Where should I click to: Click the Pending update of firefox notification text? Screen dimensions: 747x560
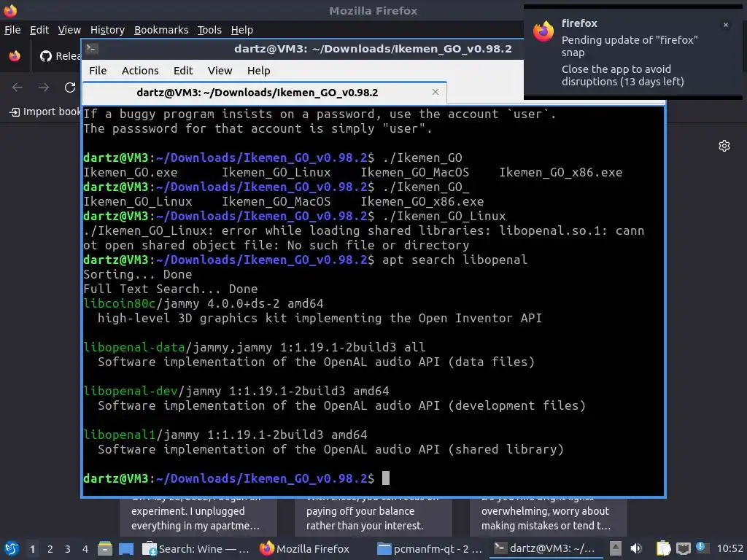click(x=629, y=46)
